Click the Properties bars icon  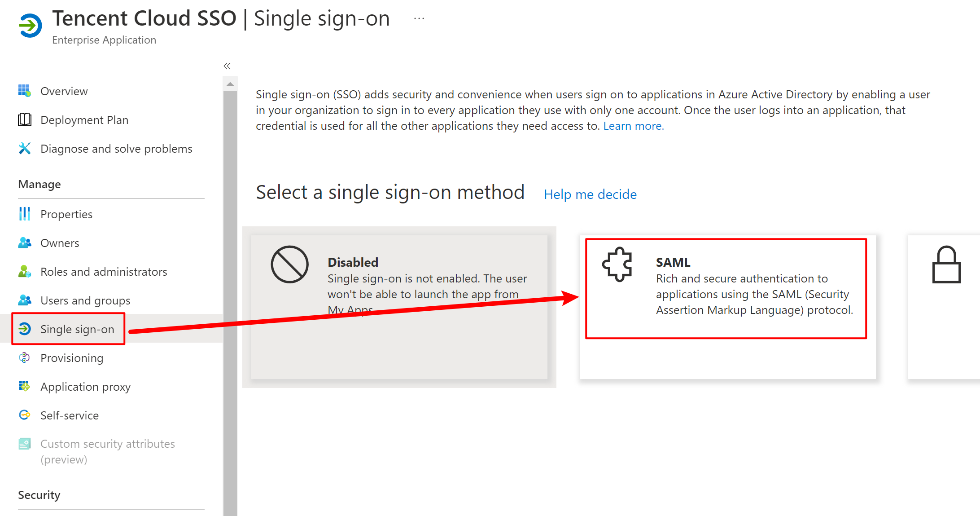(x=25, y=214)
